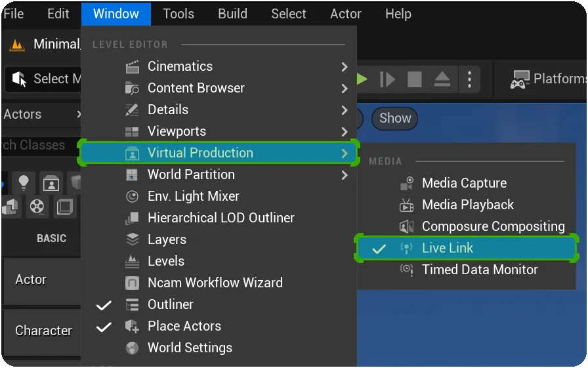
Task: Click the Composure Compositing icon
Action: tap(407, 226)
